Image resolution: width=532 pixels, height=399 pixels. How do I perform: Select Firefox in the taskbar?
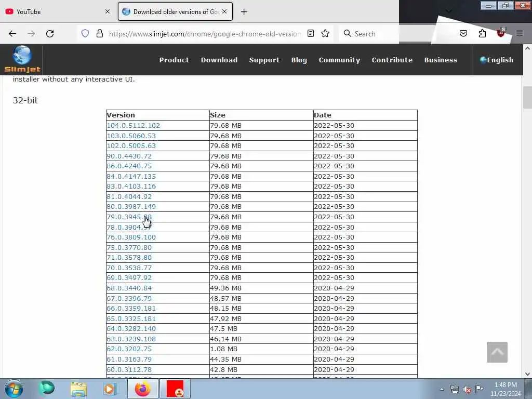pyautogui.click(x=142, y=389)
